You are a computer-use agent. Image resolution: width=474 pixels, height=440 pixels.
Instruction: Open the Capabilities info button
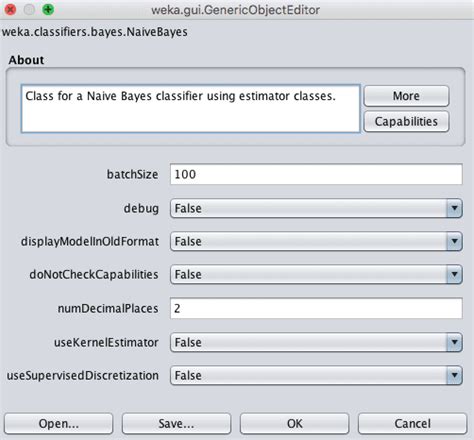406,121
